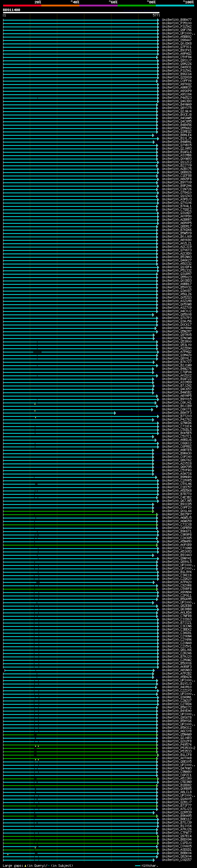Select hit label UniRef100_B9IFK1
197x868 pixels.
(177, 50)
